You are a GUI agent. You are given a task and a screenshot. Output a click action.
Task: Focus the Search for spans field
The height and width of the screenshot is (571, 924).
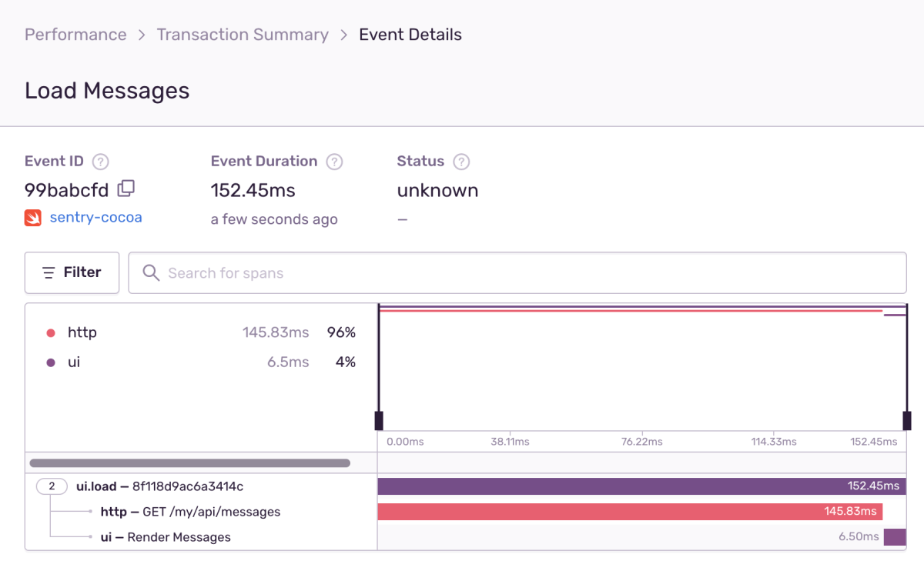click(517, 272)
